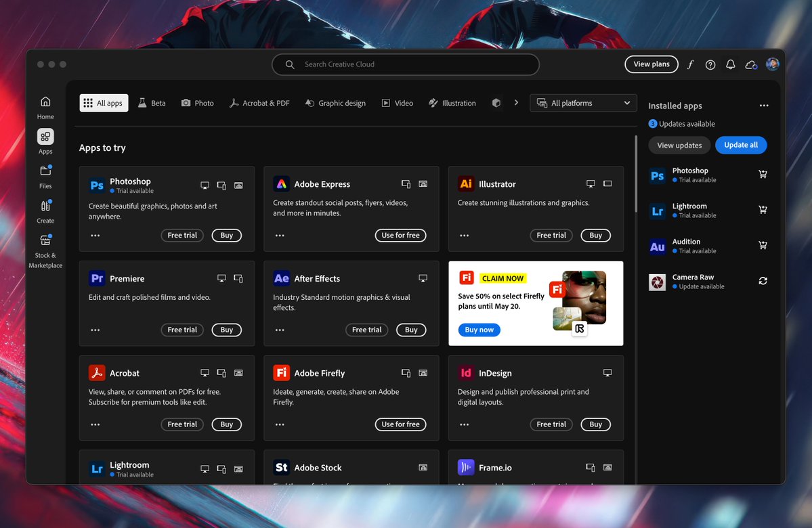Select the Apps sidebar icon

click(x=45, y=137)
